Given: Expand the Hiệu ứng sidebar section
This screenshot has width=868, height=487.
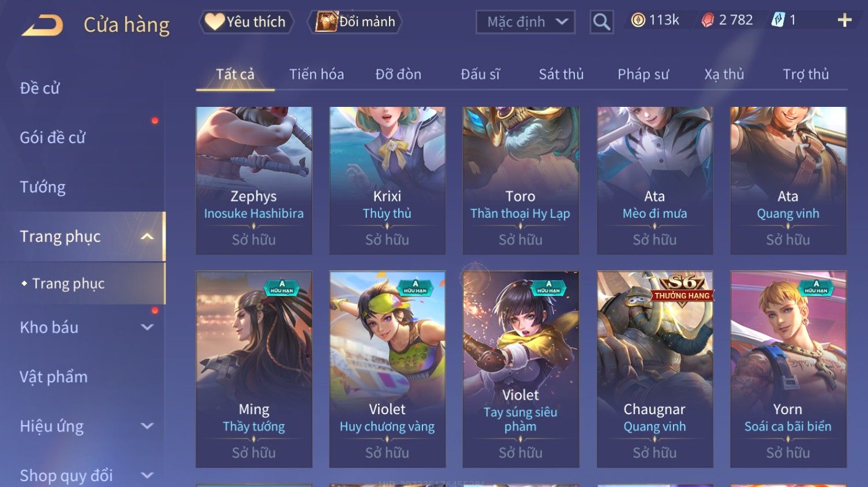Looking at the screenshot, I should [147, 426].
